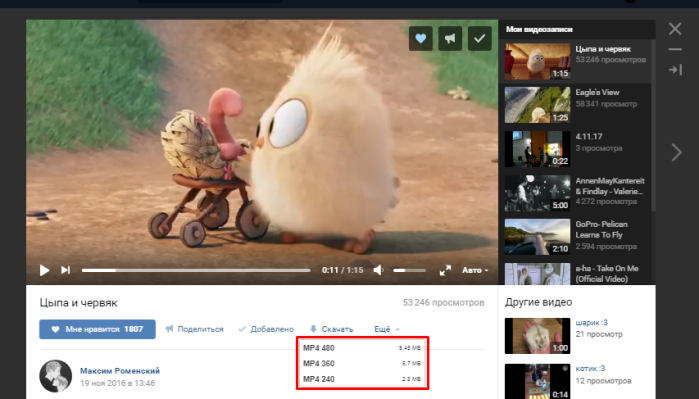Click the playlist sidebar scrollbar
Image resolution: width=699 pixels, height=399 pixels.
(653, 125)
